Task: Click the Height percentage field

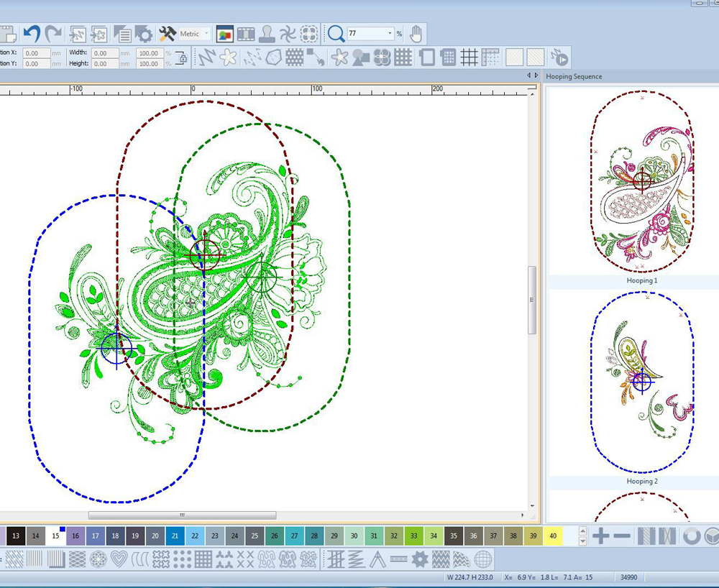Action: (x=150, y=64)
